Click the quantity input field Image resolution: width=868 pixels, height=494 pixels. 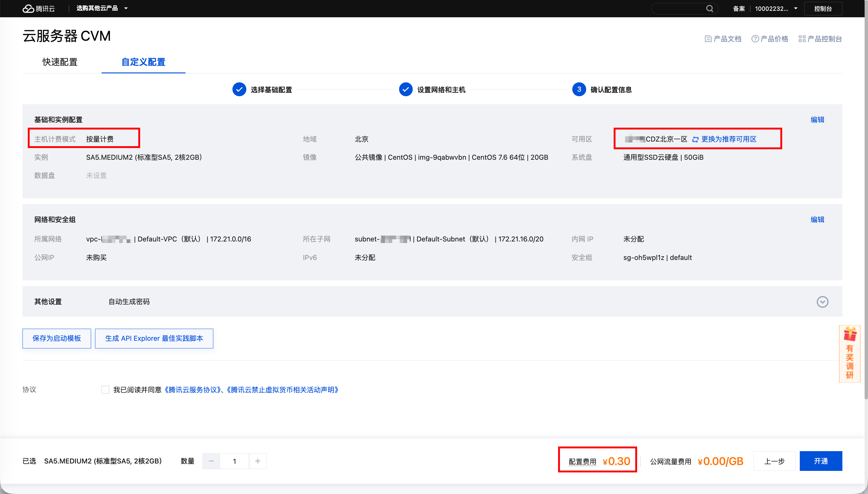point(234,461)
